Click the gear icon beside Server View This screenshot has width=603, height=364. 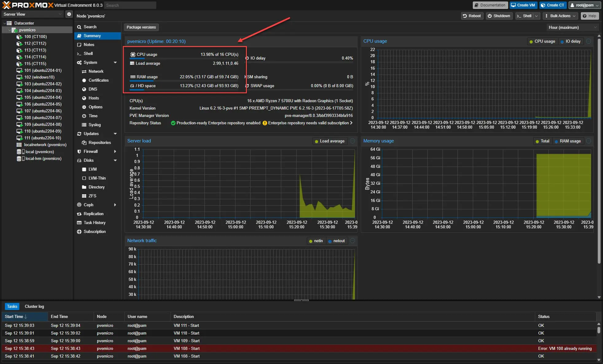coord(69,14)
